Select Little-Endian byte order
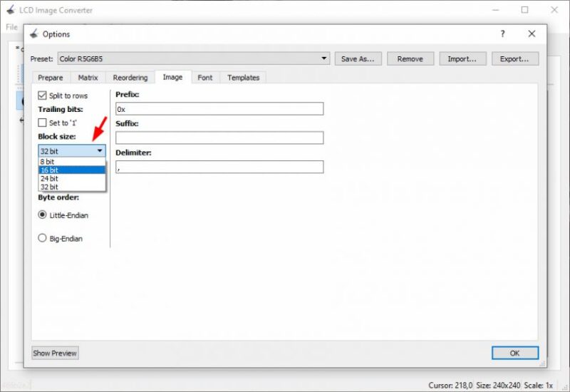Image resolution: width=570 pixels, height=392 pixels. (42, 215)
